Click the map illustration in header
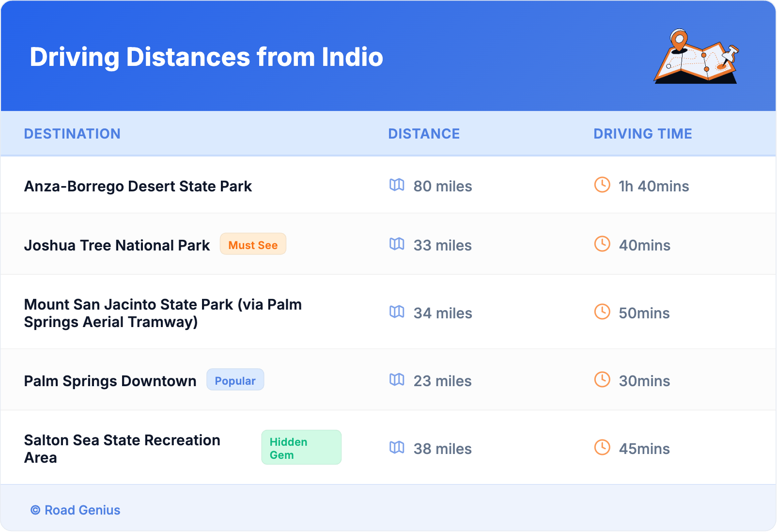 click(696, 57)
